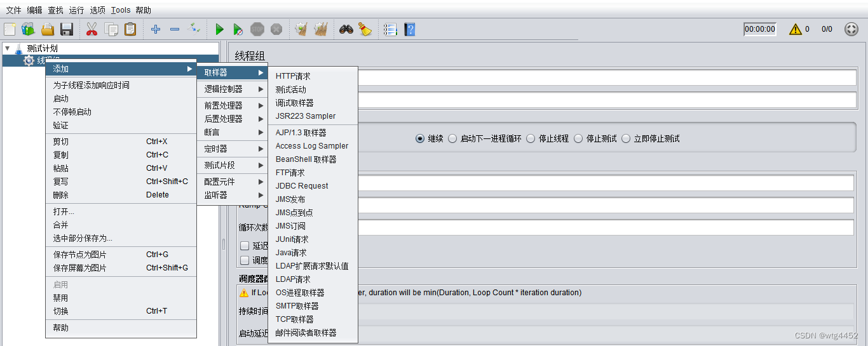Viewport: 868px width, 346px height.
Task: Click the Clear All results icon
Action: click(321, 29)
